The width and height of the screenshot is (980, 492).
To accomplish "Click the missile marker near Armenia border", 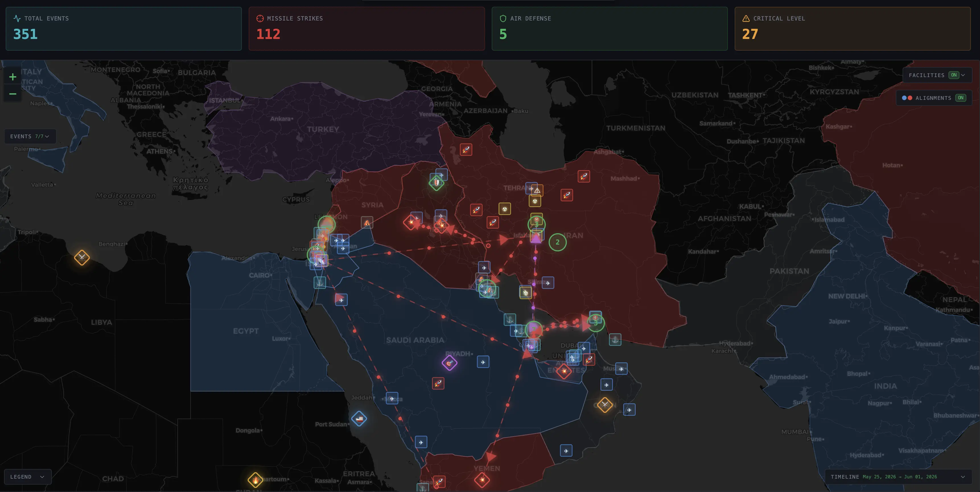I will tap(466, 149).
